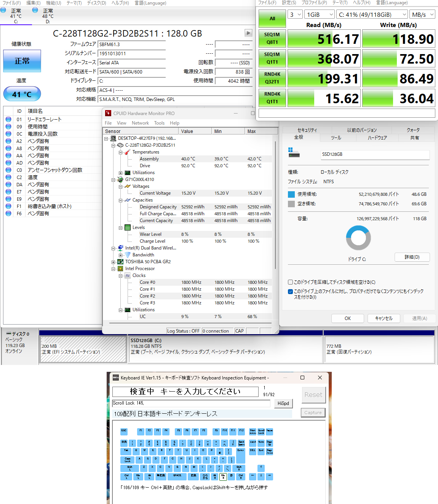Open the MB/s unit dropdown

coord(422,14)
